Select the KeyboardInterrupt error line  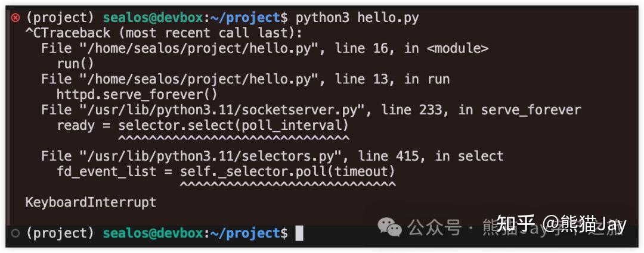(x=91, y=202)
